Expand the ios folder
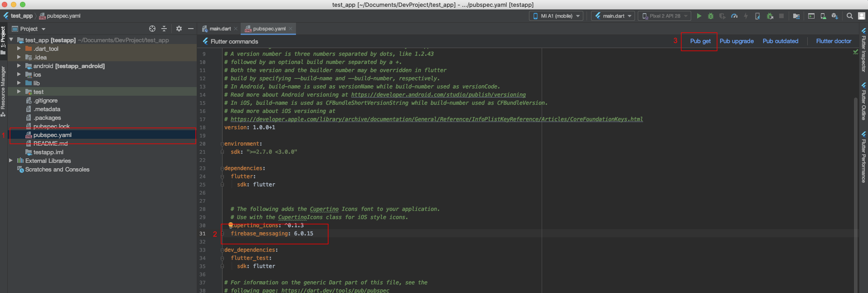The width and height of the screenshot is (868, 293). click(x=19, y=74)
